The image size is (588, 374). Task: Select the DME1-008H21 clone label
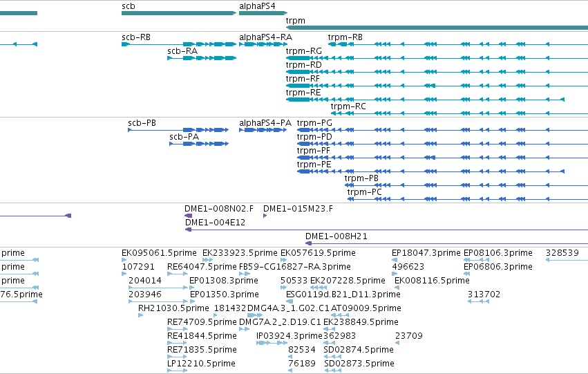tap(336, 236)
